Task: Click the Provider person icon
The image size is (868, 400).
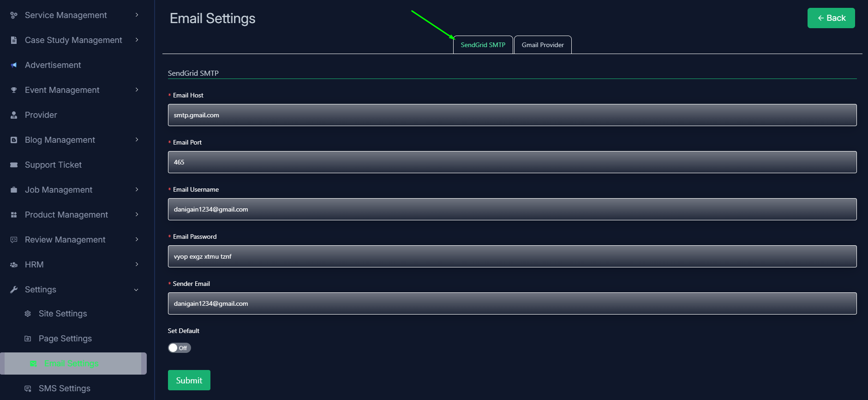Action: pyautogui.click(x=14, y=115)
